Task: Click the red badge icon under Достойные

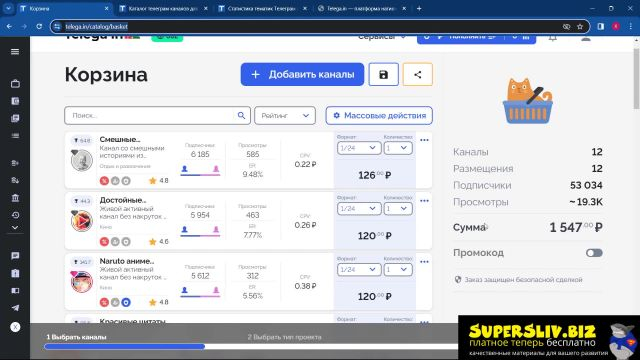Action: [104, 242]
